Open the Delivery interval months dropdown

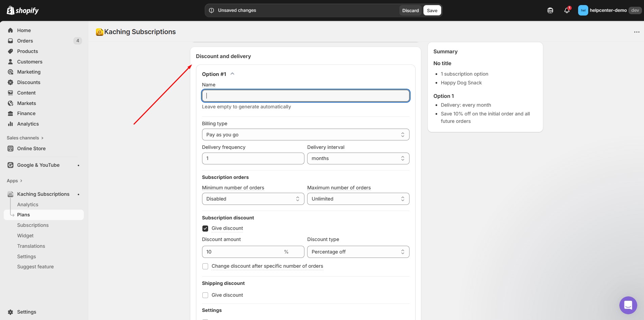pyautogui.click(x=358, y=159)
